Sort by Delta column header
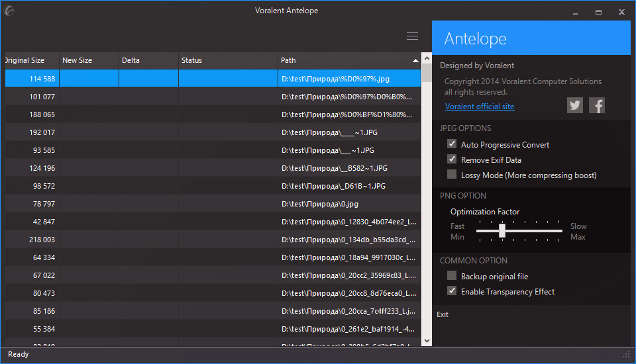The image size is (636, 364). point(149,60)
